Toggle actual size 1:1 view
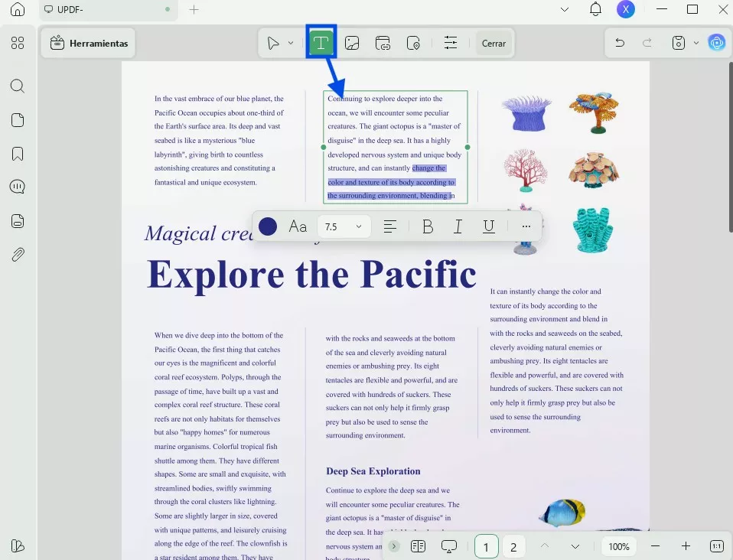The width and height of the screenshot is (733, 560). (x=717, y=546)
